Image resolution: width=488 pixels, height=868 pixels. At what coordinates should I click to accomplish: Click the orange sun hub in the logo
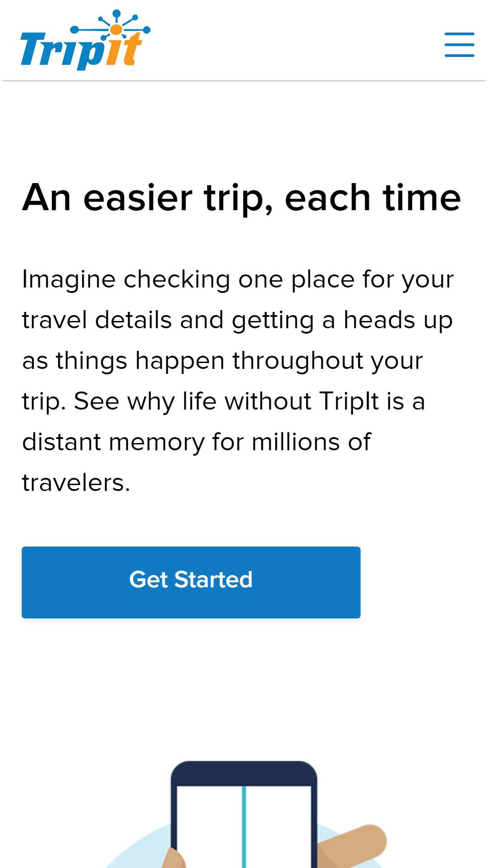click(116, 30)
